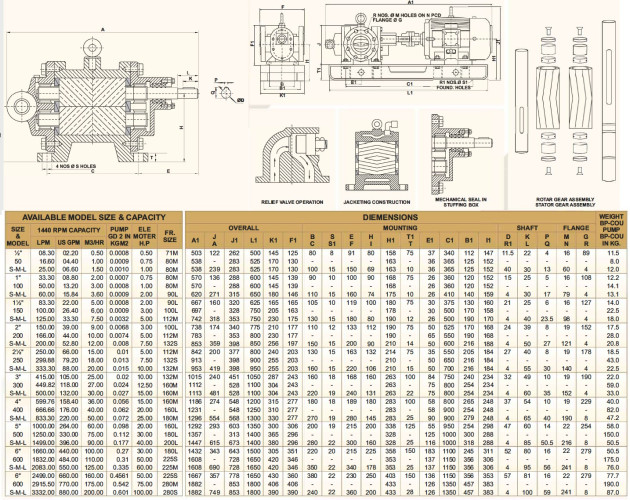Click the 'DIMENSIONS' table header
The width and height of the screenshot is (630, 500).
[x=391, y=216]
